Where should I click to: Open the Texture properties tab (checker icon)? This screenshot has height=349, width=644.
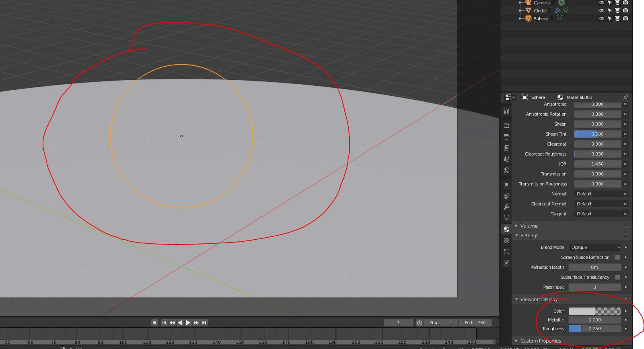pyautogui.click(x=507, y=241)
